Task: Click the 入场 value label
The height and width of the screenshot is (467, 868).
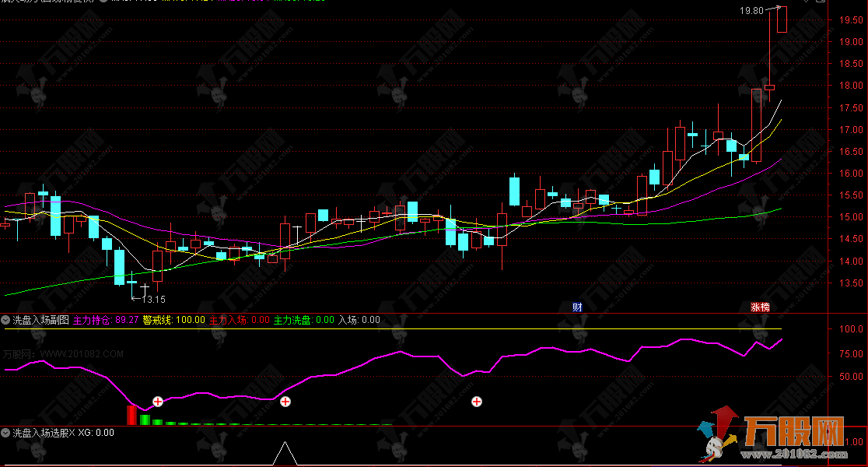Action: [x=359, y=319]
